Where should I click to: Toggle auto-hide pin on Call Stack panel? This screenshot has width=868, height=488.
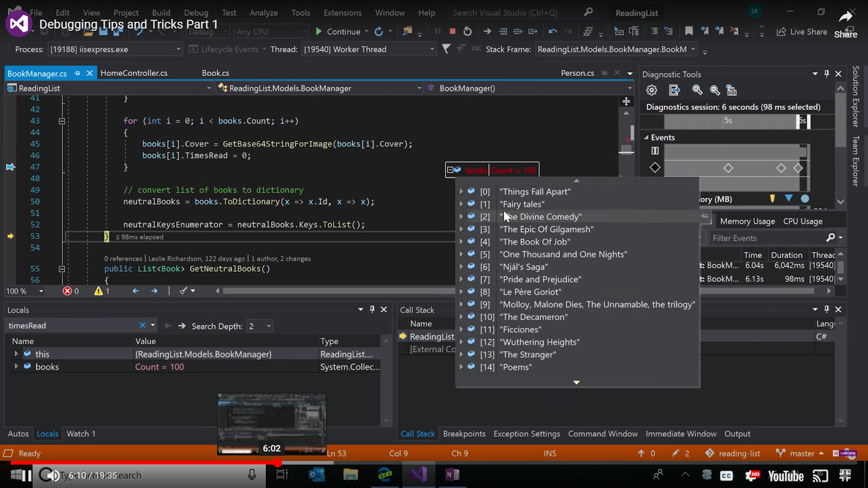coord(826,309)
